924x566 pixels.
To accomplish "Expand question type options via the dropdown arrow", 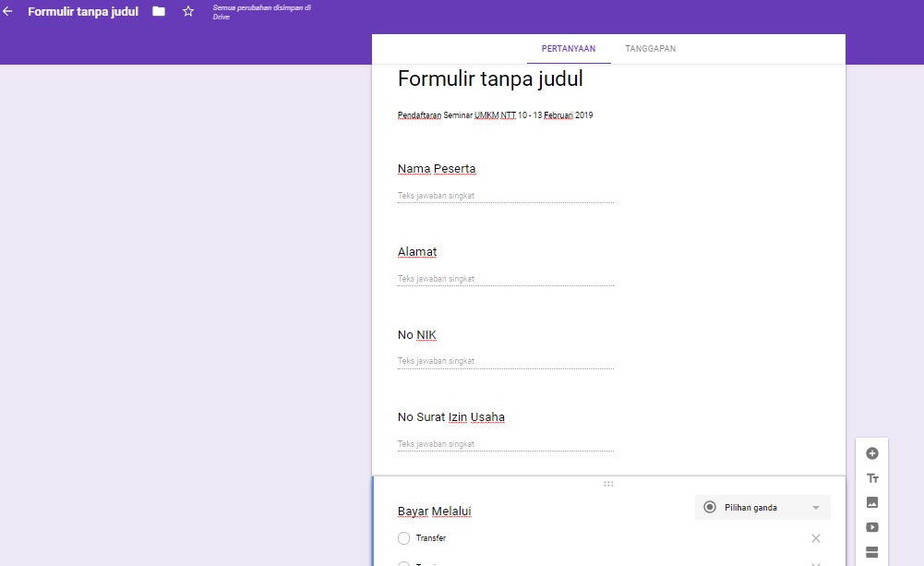I will click(816, 507).
